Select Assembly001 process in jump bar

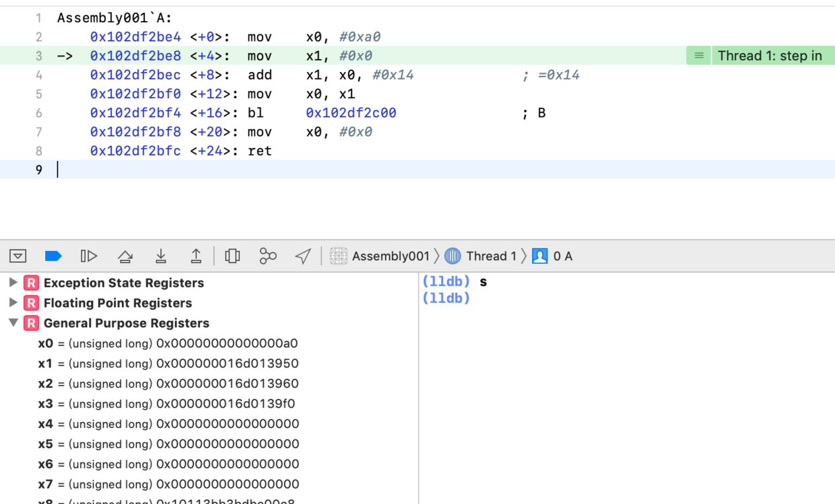pos(381,256)
